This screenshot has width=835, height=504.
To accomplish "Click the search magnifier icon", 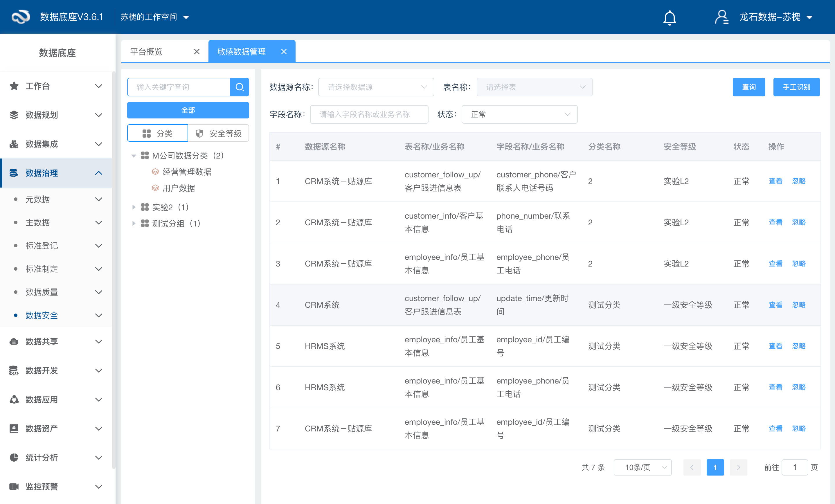I will click(x=240, y=87).
